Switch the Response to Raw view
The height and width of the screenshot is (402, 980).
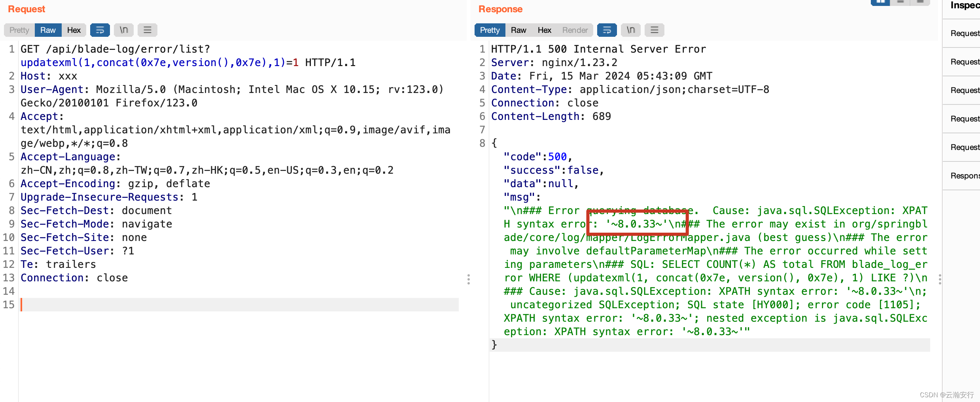pos(518,30)
